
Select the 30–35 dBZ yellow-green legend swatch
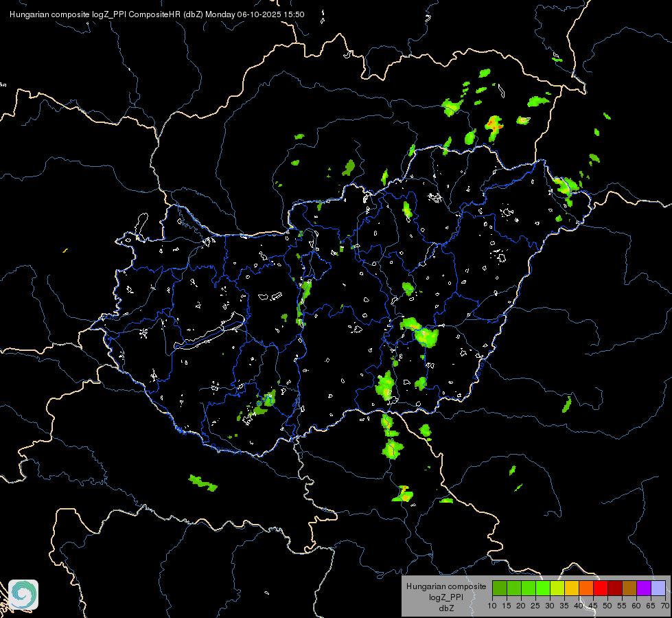point(557,588)
